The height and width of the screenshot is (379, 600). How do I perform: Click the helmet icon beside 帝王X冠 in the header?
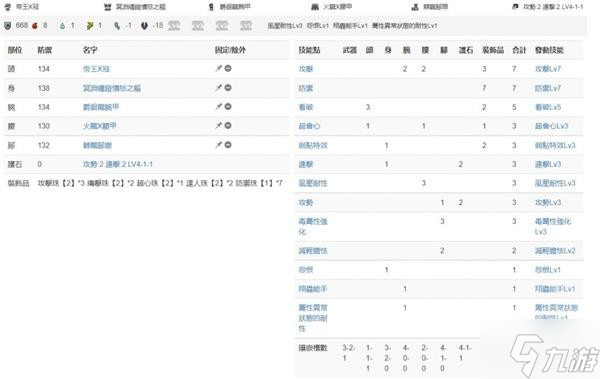point(8,7)
